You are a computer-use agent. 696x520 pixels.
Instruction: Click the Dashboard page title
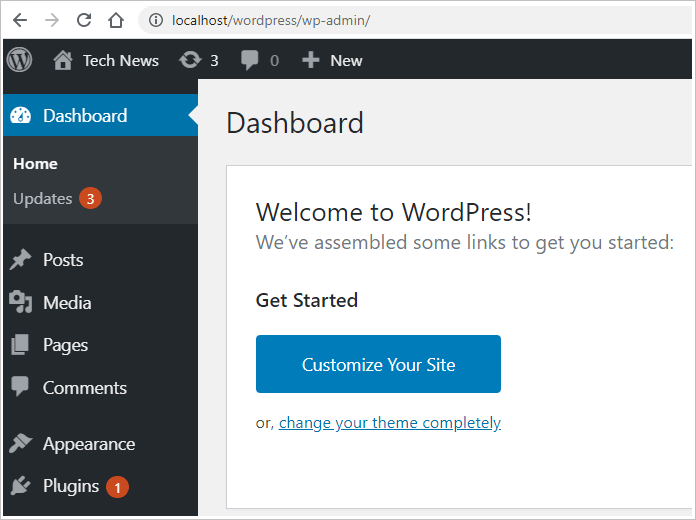(x=295, y=123)
